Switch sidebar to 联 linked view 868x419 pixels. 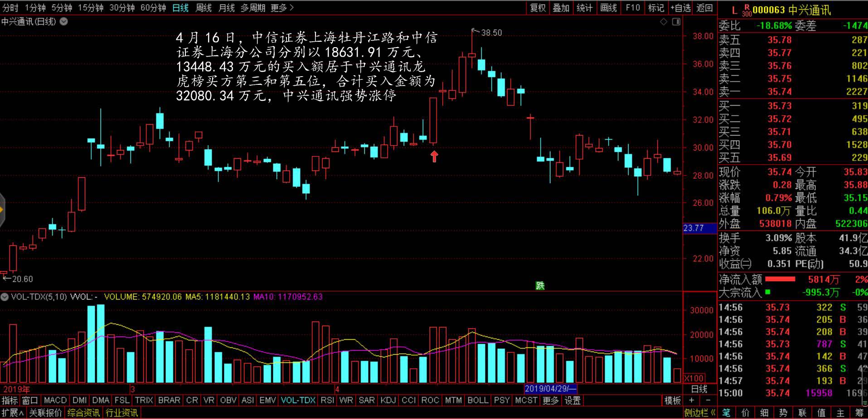tap(802, 413)
